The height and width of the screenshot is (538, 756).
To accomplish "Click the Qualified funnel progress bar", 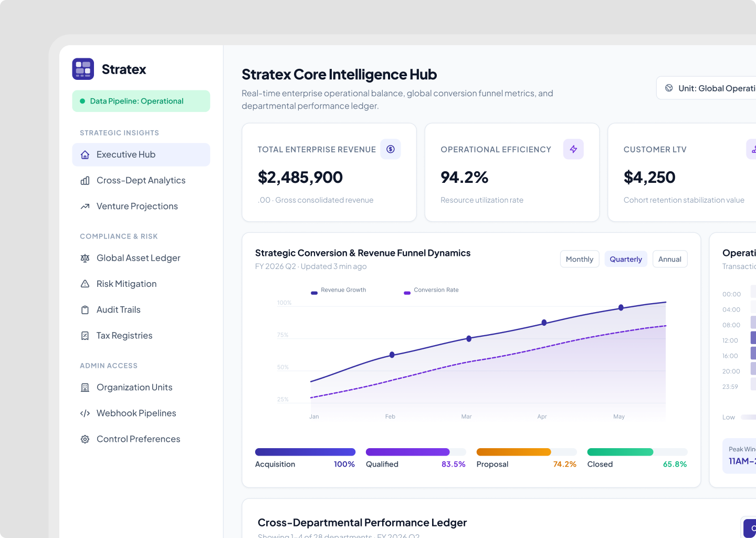I will 416,452.
